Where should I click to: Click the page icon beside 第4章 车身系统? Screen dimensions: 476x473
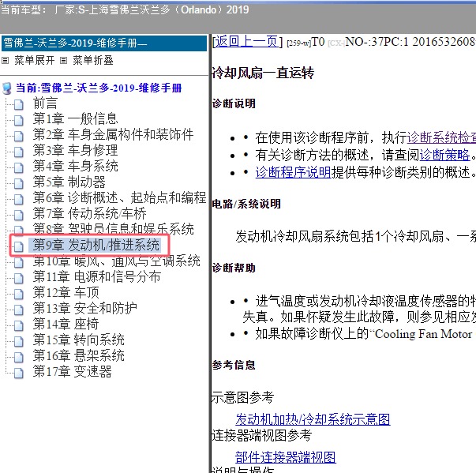click(x=19, y=167)
